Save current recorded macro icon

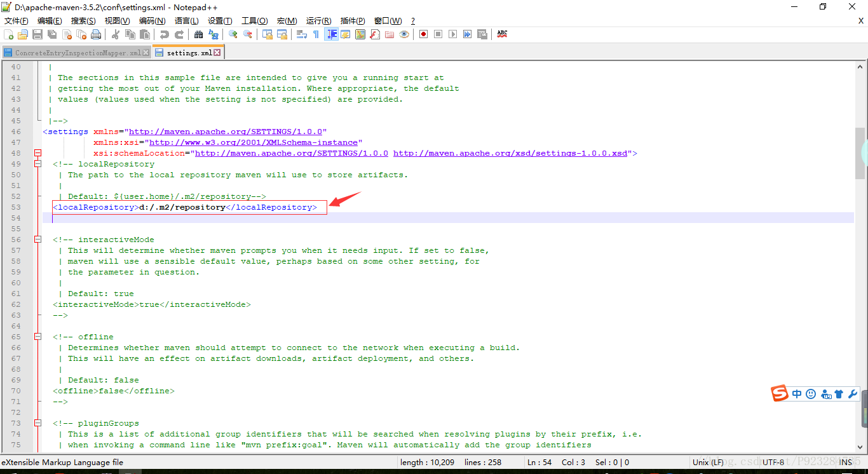point(482,34)
